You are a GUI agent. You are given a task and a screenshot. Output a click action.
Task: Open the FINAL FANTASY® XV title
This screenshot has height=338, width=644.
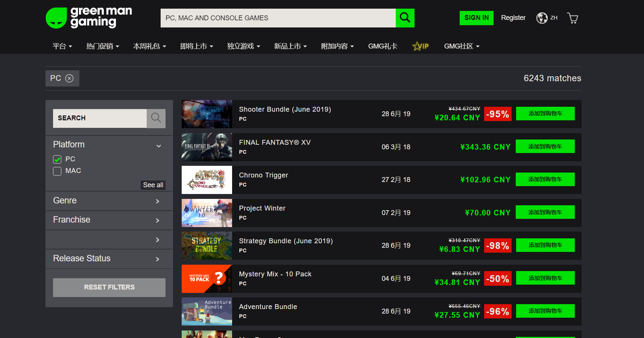pyautogui.click(x=275, y=142)
